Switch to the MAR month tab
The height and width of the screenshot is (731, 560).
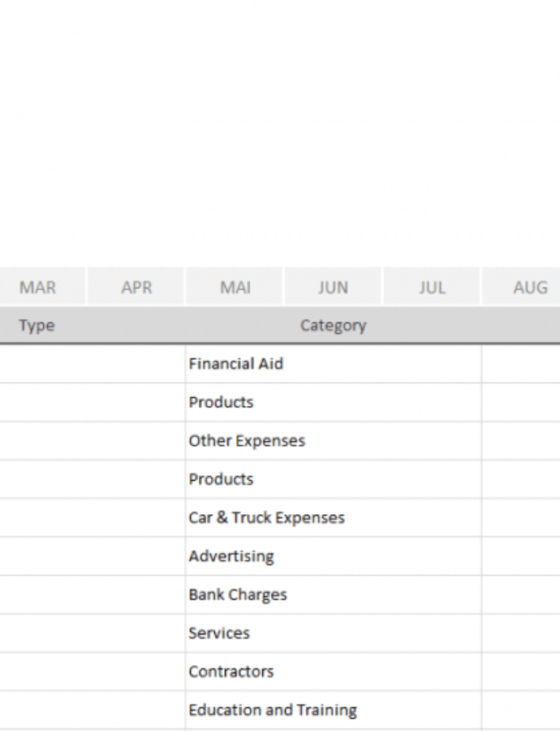[x=37, y=288]
